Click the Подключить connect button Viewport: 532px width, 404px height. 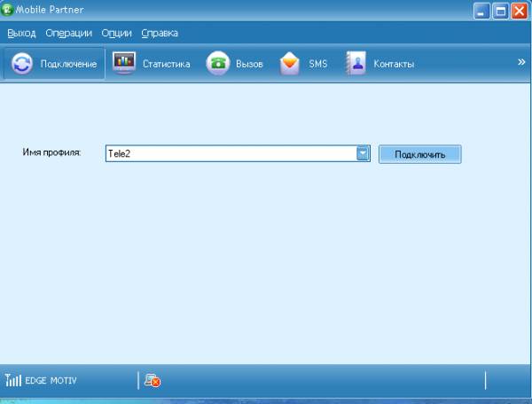(420, 154)
